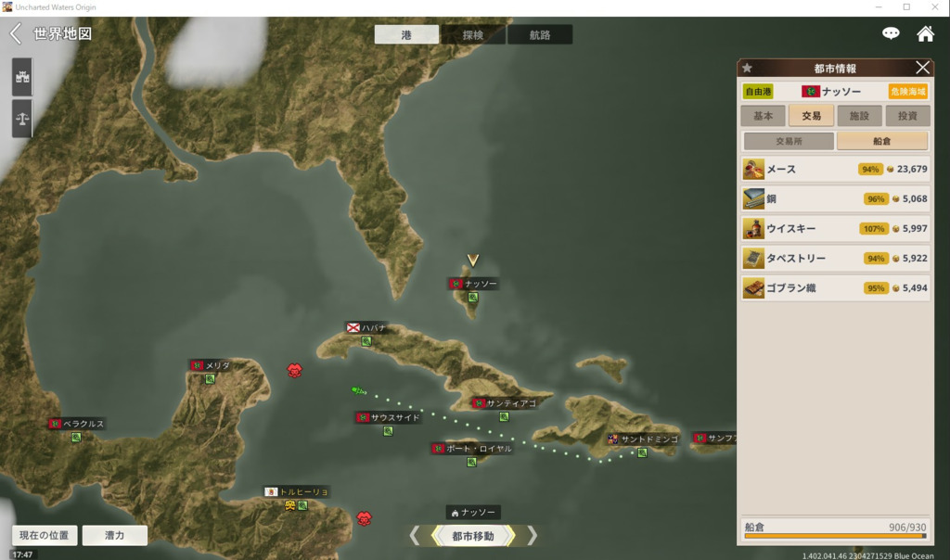Select the タペストリー 94% rate badge

876,259
